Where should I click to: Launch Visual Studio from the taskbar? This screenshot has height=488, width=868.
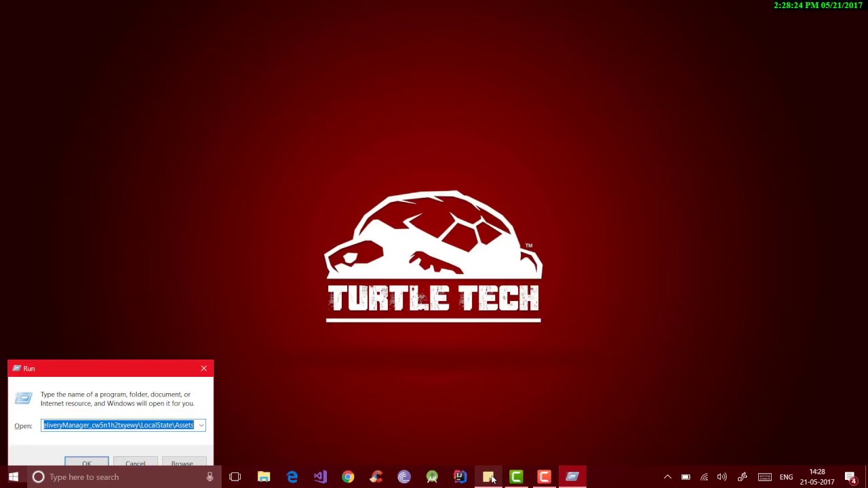pyautogui.click(x=320, y=477)
